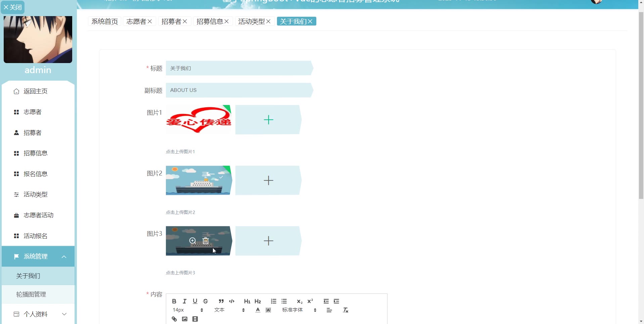Click the 副标题 input field
644x324 pixels.
(238, 90)
